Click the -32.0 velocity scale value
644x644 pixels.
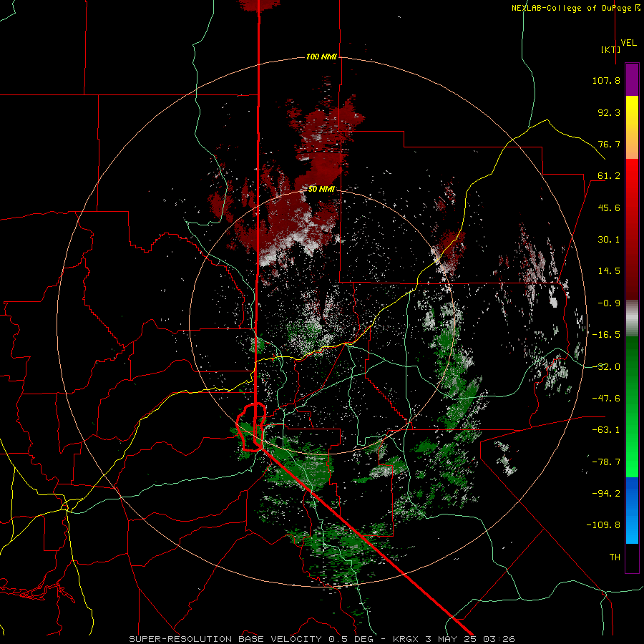click(606, 367)
